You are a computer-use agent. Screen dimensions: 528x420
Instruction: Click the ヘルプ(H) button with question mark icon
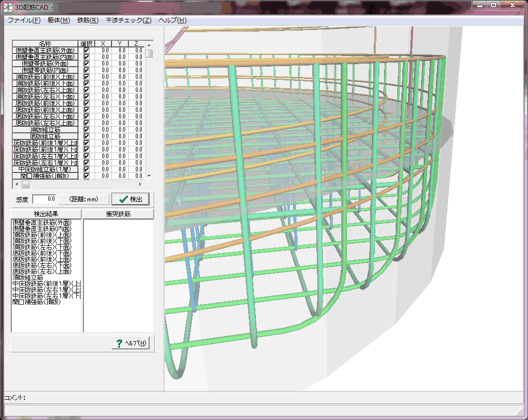tap(130, 343)
